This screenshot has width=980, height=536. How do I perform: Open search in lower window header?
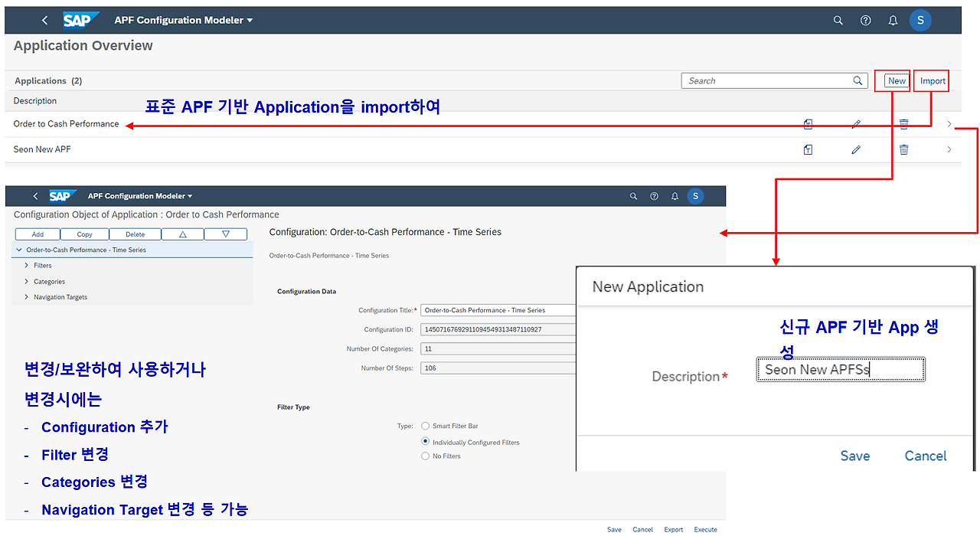point(633,196)
